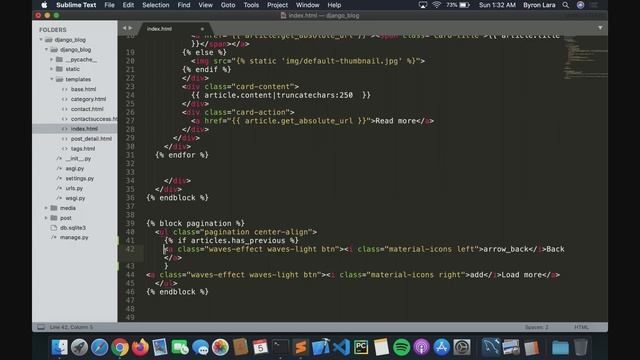Click unsaved dot on index.html tab
The image size is (640, 360).
click(x=202, y=29)
